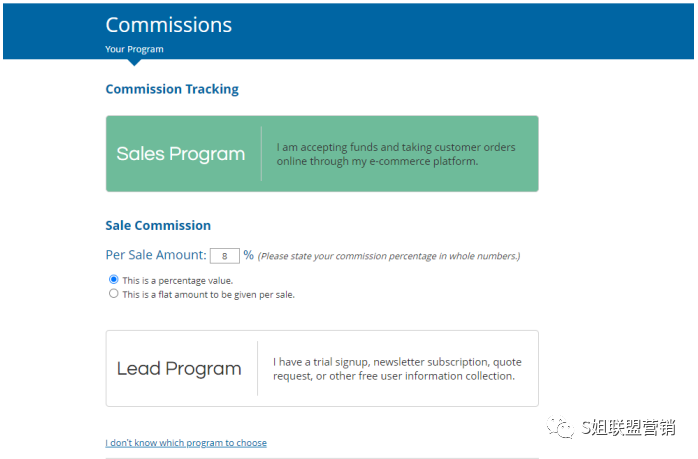Click the Per Sale Amount input box

click(x=225, y=255)
